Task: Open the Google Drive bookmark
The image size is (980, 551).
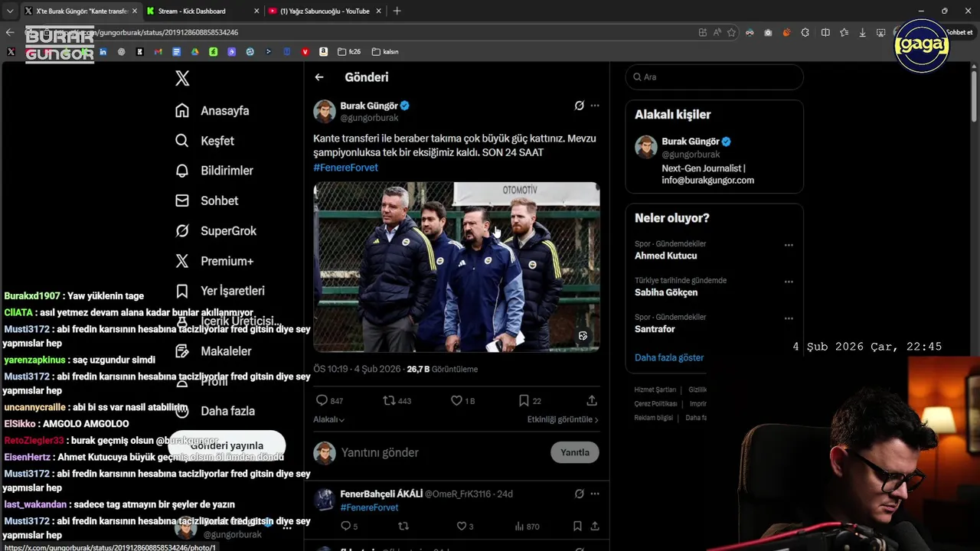Action: click(194, 52)
